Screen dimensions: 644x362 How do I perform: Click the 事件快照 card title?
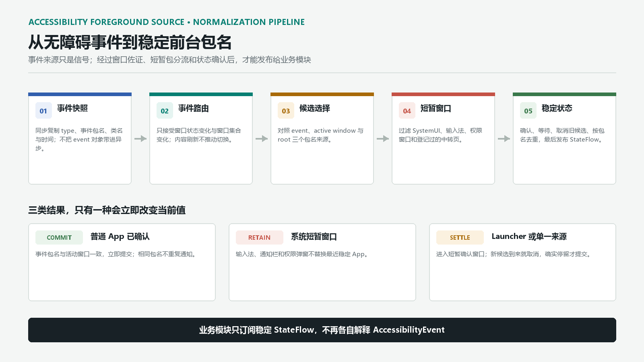coord(72,108)
